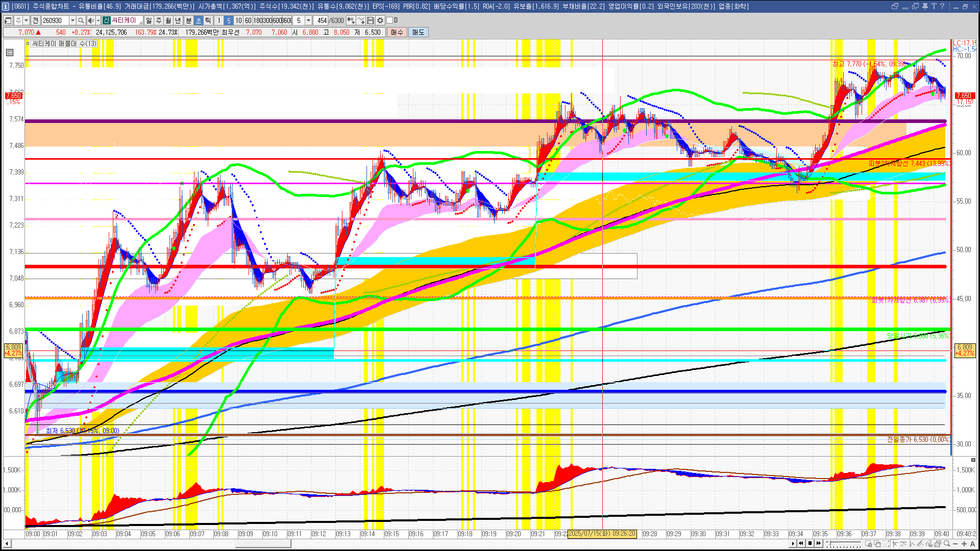Click the add indicator candlestick icon
Image resolution: width=980 pixels, height=551 pixels.
(x=351, y=20)
